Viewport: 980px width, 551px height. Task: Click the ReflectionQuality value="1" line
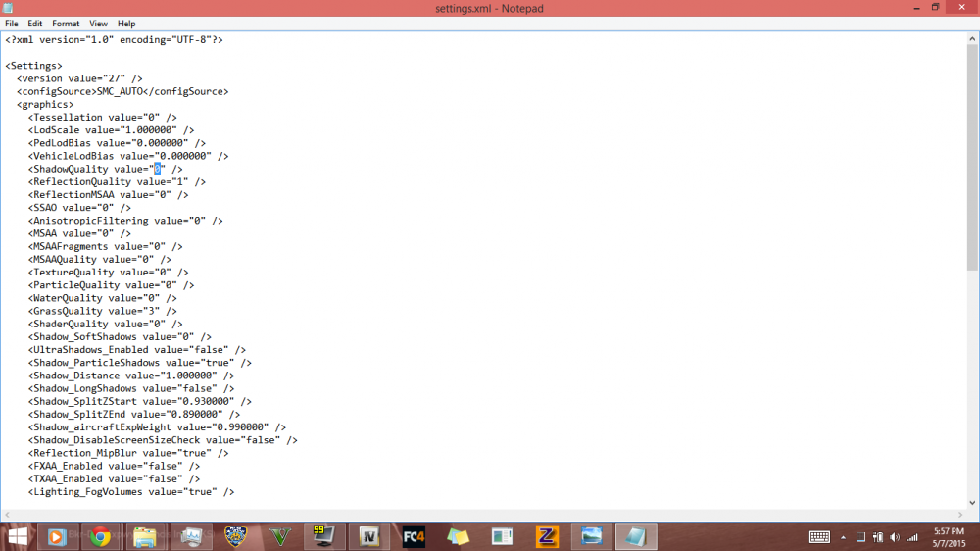pos(117,181)
